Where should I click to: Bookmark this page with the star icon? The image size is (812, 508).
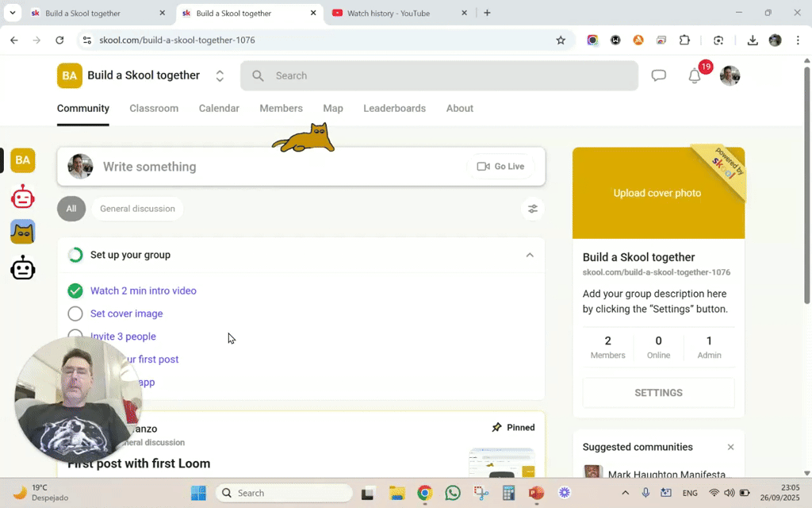coord(561,40)
